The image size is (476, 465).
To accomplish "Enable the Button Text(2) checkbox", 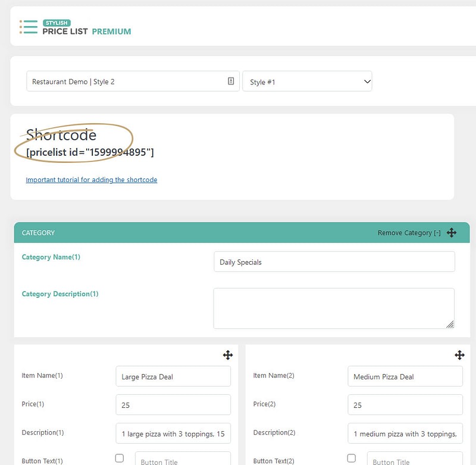I will point(351,458).
